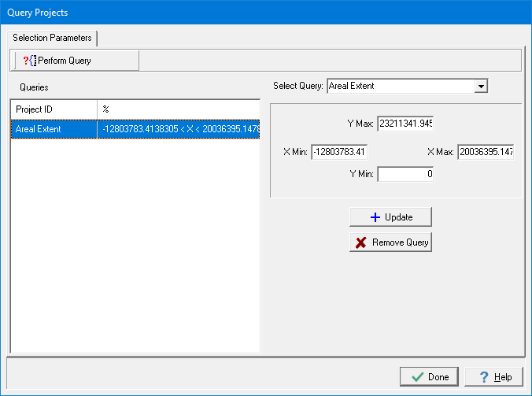The height and width of the screenshot is (396, 532).
Task: Click the divider between Project ID and % headers
Action: (x=97, y=109)
